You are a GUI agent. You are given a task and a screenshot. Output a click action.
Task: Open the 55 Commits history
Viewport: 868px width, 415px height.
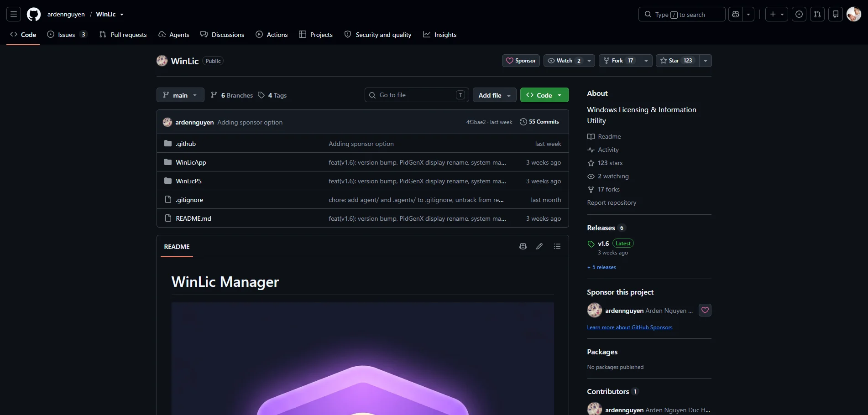click(x=539, y=122)
